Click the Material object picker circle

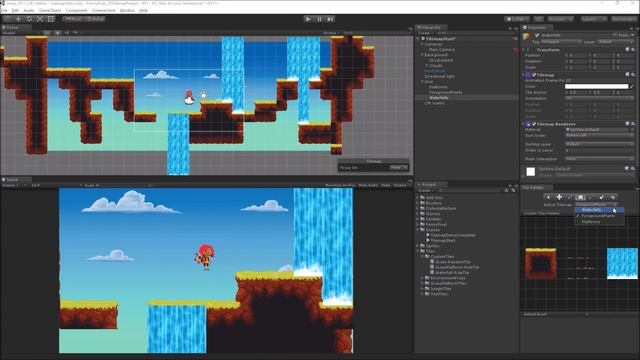tap(632, 129)
